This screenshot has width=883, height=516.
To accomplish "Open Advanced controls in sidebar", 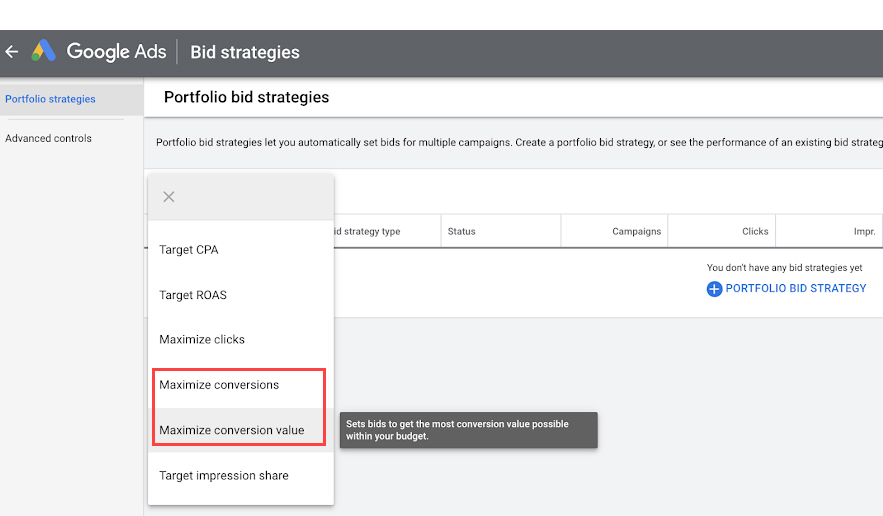I will [48, 138].
